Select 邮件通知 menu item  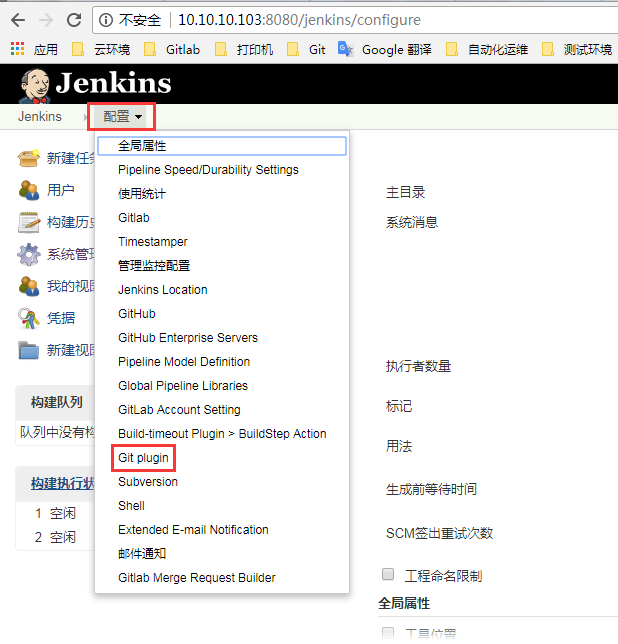(x=142, y=554)
